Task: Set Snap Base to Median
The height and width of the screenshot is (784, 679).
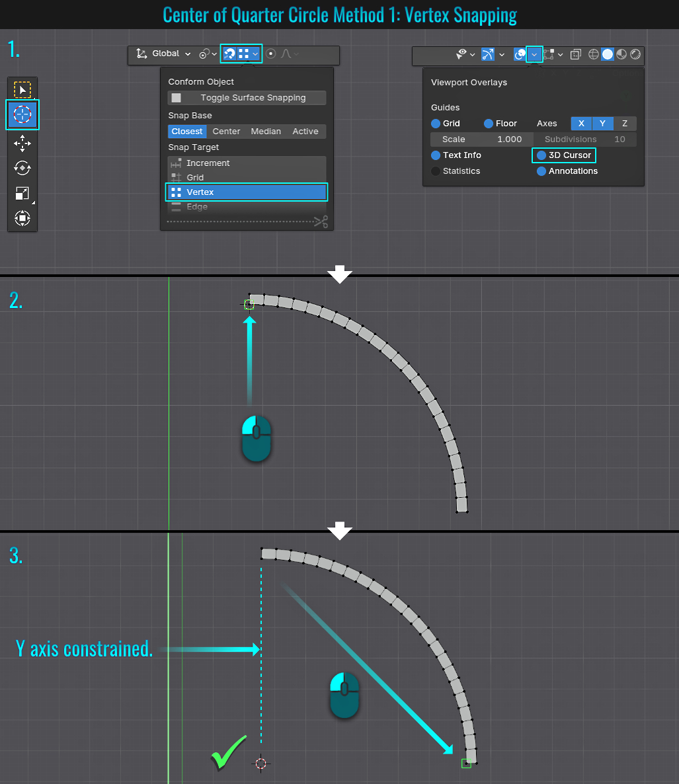Action: tap(266, 132)
